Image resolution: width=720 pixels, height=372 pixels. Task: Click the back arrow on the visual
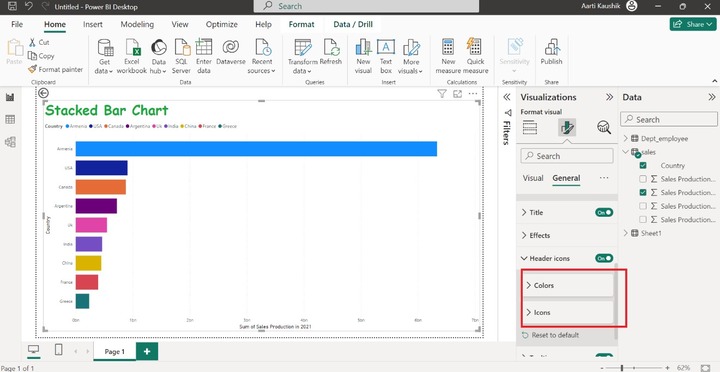(43, 93)
